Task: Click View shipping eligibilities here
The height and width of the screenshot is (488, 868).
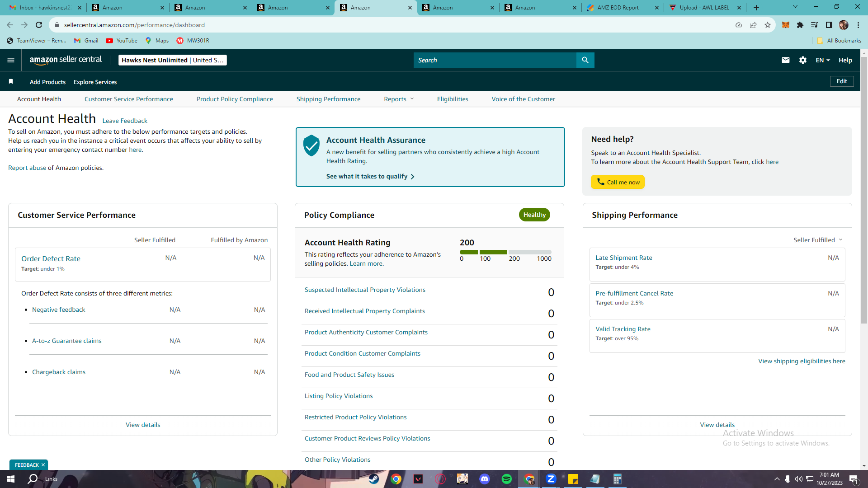Action: click(802, 361)
